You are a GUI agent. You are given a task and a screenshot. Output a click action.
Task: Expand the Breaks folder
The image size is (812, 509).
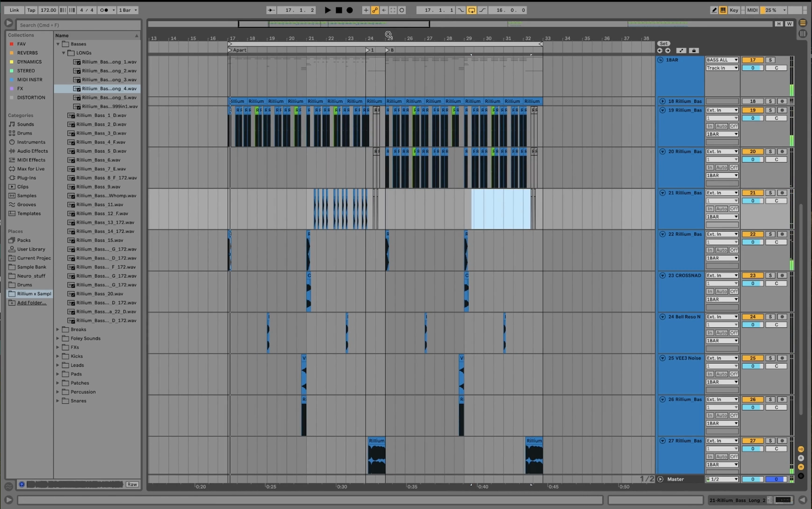pyautogui.click(x=57, y=330)
